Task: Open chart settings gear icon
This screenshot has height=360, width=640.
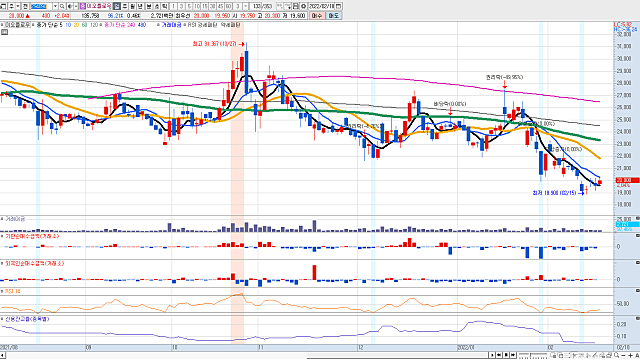Action: (x=303, y=7)
